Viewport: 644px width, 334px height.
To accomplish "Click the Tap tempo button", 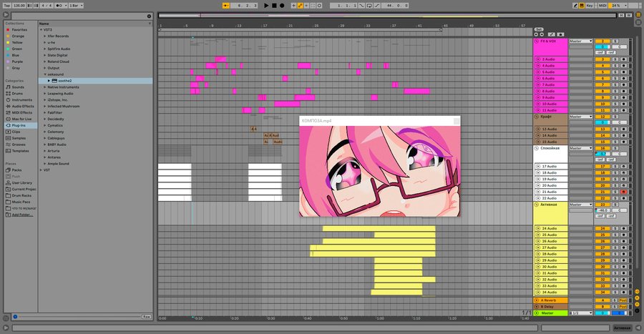I will pos(7,5).
